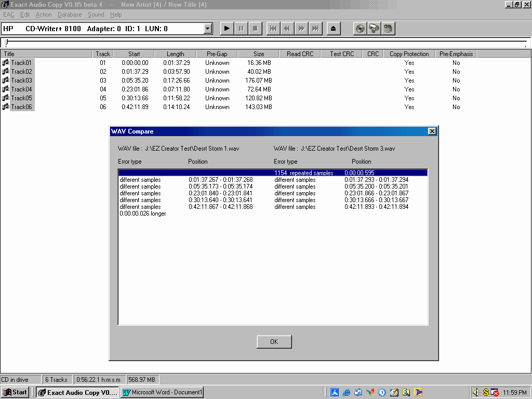Click the Title column header

pos(46,54)
